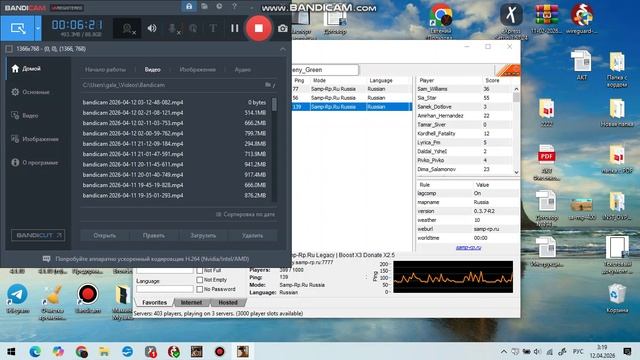Select the server row with ping 77
640x360 pixels.
pos(352,89)
